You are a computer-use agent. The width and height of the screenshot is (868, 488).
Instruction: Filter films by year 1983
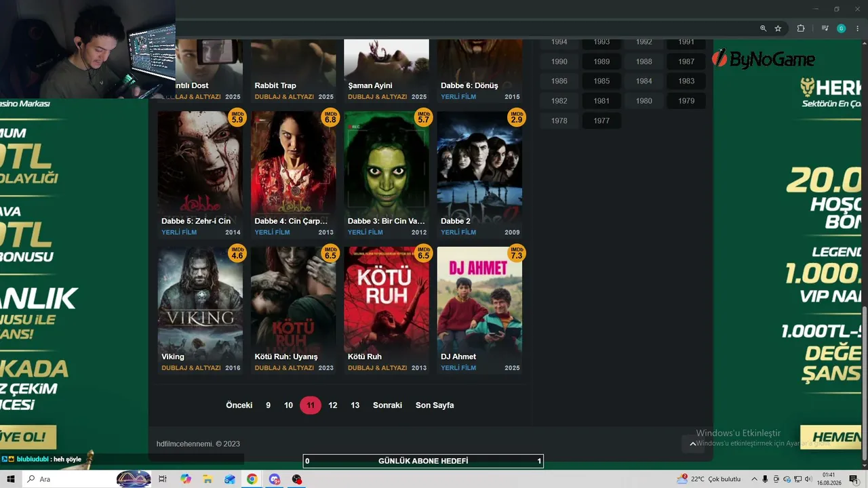[x=686, y=81]
